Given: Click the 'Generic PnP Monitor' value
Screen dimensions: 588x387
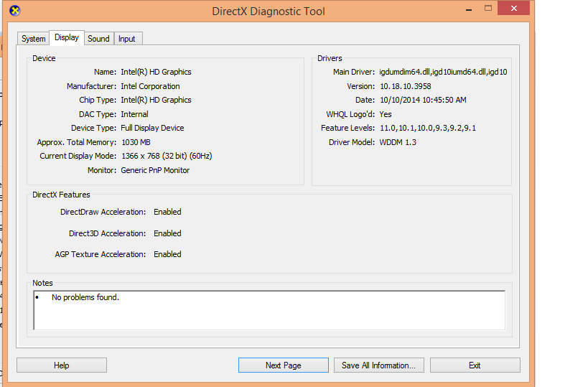Looking at the screenshot, I should pyautogui.click(x=155, y=170).
